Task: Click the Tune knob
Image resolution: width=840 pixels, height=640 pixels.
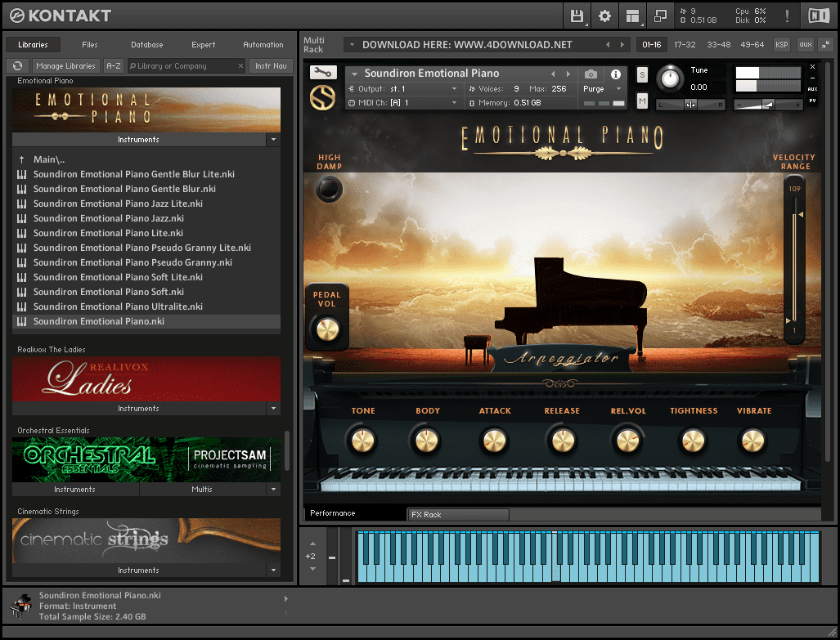Action: [670, 78]
